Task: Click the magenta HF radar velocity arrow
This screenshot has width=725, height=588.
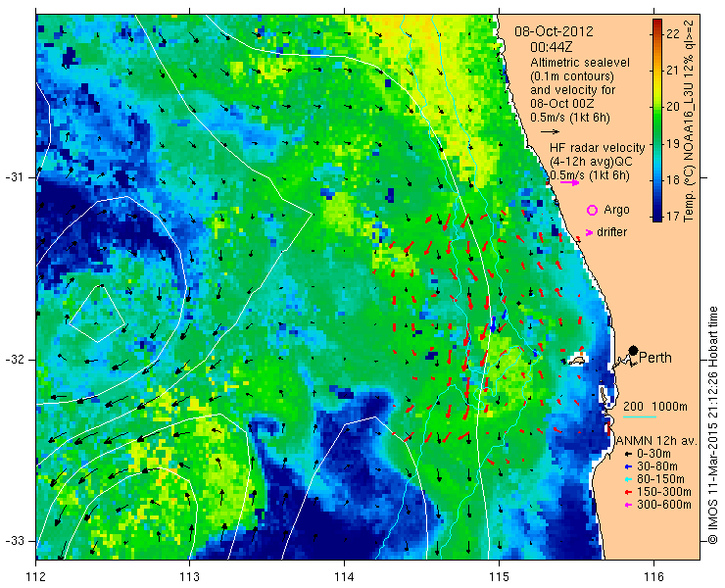Action: (x=569, y=182)
